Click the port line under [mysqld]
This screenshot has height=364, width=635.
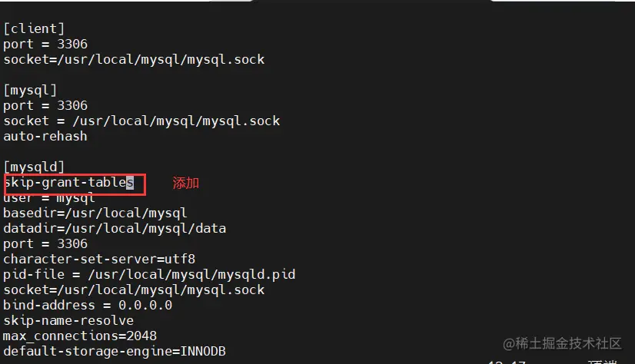click(45, 243)
